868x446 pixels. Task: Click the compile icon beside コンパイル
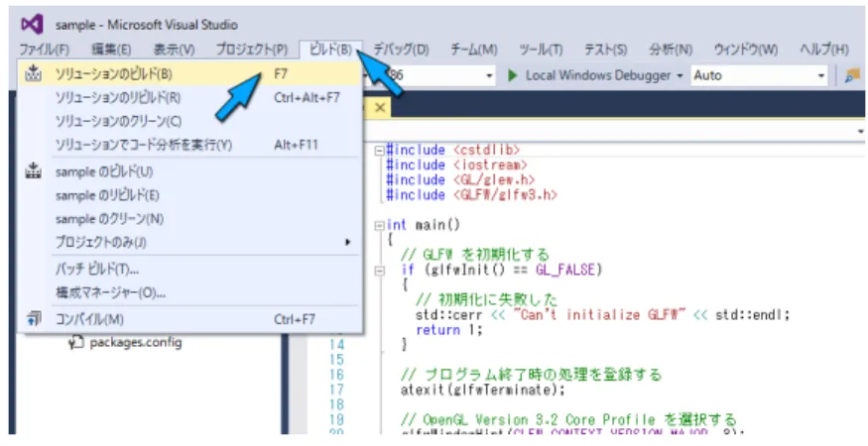click(x=33, y=319)
